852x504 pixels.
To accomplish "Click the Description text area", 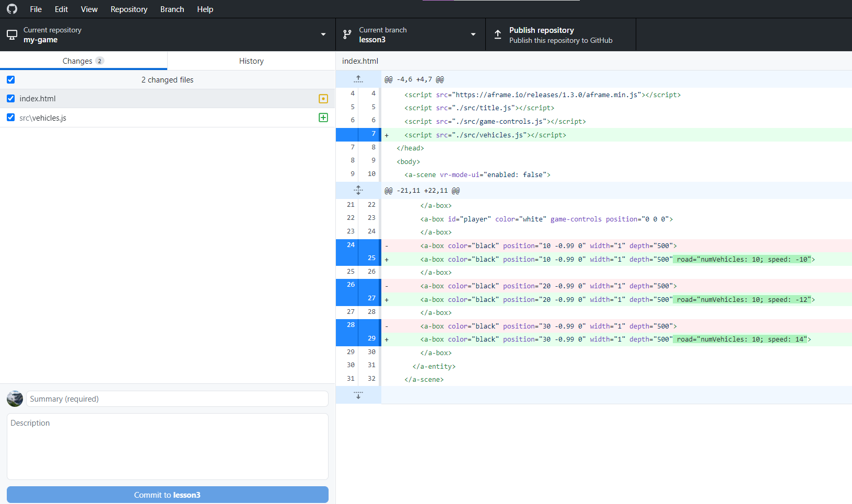I will click(x=167, y=447).
